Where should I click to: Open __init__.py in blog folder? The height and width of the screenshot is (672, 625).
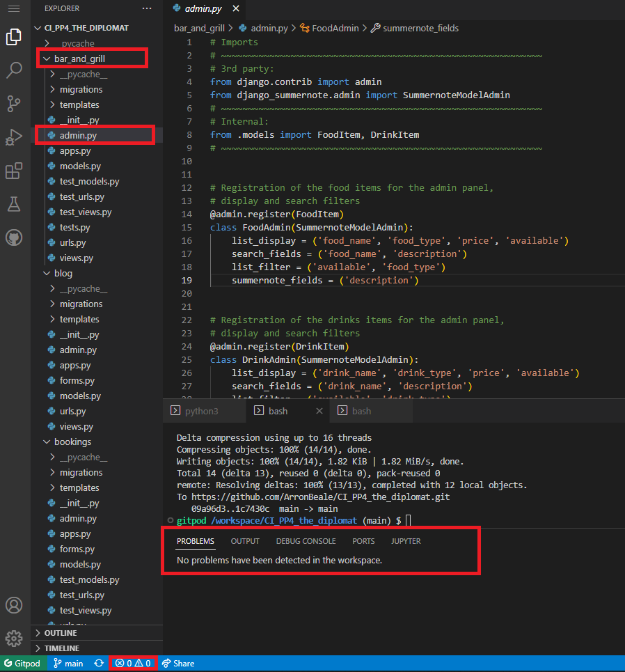[79, 335]
